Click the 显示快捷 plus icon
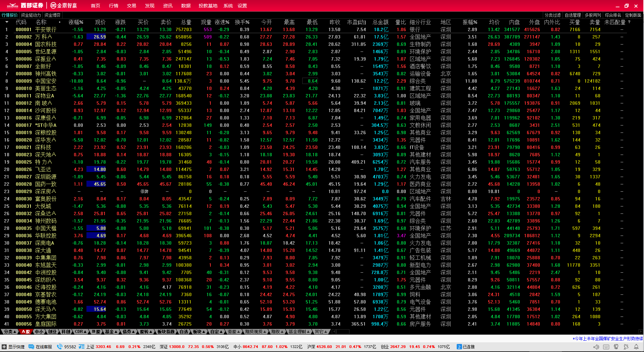644x352 pixels. pyautogui.click(x=4, y=347)
